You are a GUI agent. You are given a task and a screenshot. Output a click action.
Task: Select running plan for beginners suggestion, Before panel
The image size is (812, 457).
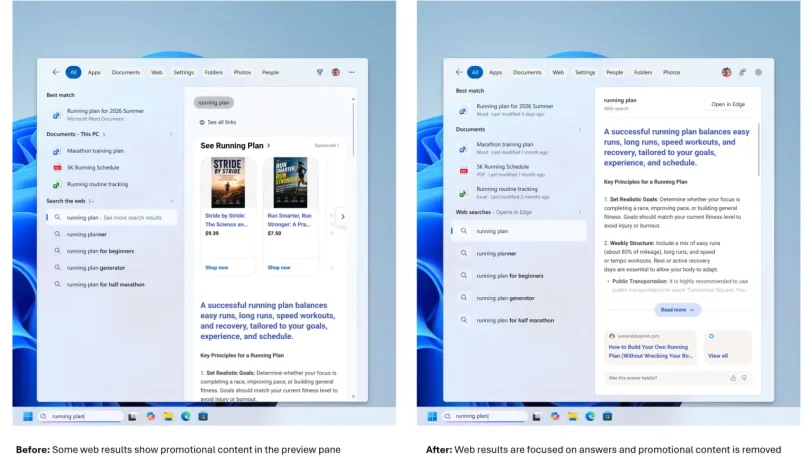tap(110, 251)
